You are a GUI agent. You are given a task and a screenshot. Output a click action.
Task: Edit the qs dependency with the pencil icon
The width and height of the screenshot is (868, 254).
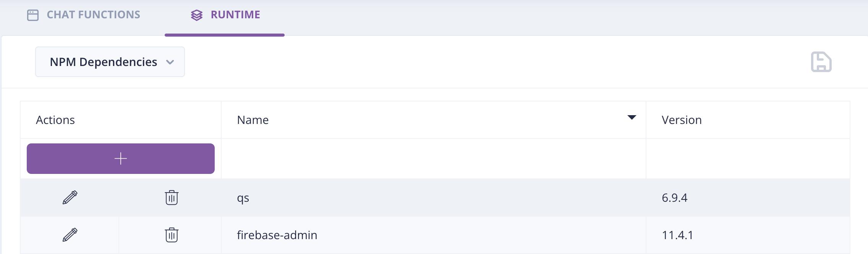(69, 198)
